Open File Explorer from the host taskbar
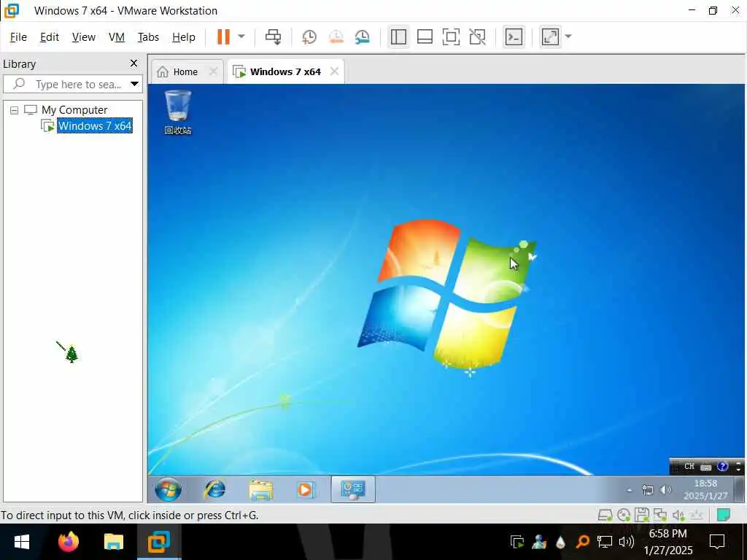The height and width of the screenshot is (560, 747). coord(113,542)
